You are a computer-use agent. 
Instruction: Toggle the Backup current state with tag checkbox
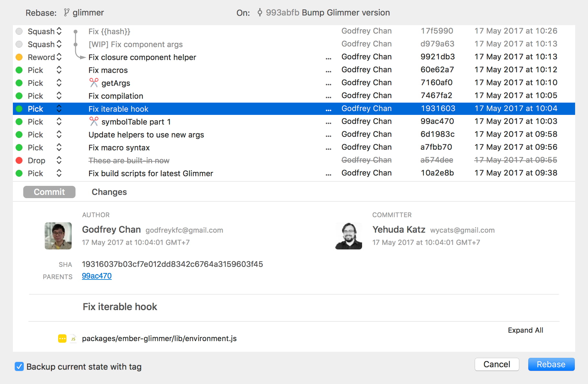(19, 367)
